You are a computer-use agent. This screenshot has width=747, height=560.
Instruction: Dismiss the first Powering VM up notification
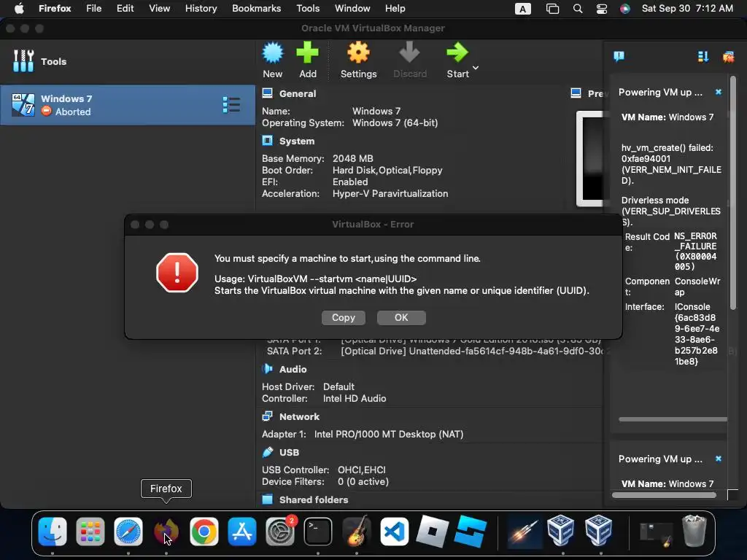click(x=719, y=92)
